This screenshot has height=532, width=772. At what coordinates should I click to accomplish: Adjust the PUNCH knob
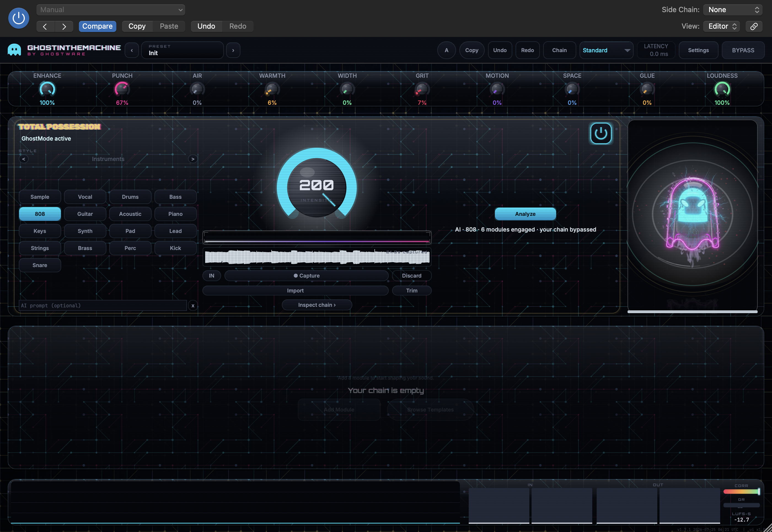coord(122,89)
